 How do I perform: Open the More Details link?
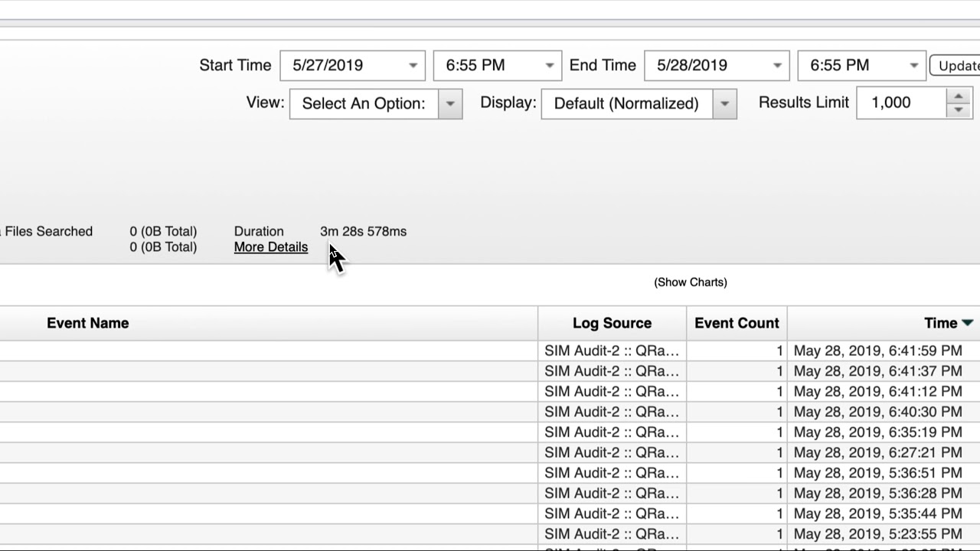pyautogui.click(x=271, y=247)
